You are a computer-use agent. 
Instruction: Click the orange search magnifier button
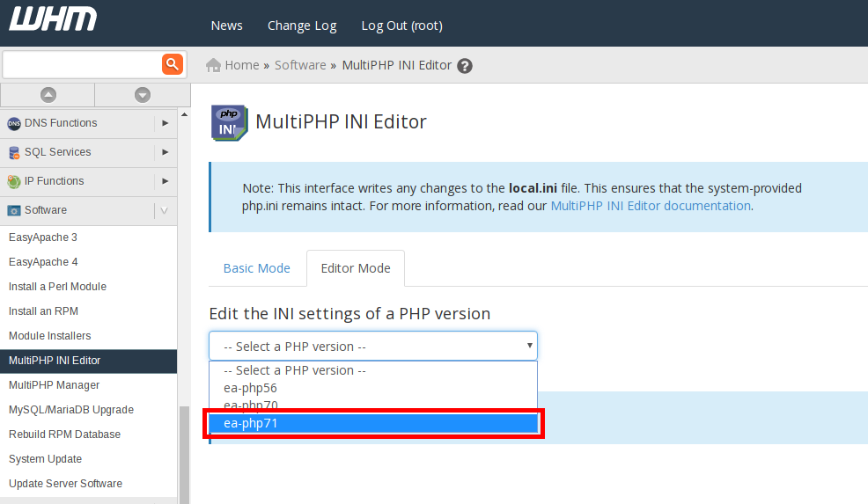click(172, 64)
